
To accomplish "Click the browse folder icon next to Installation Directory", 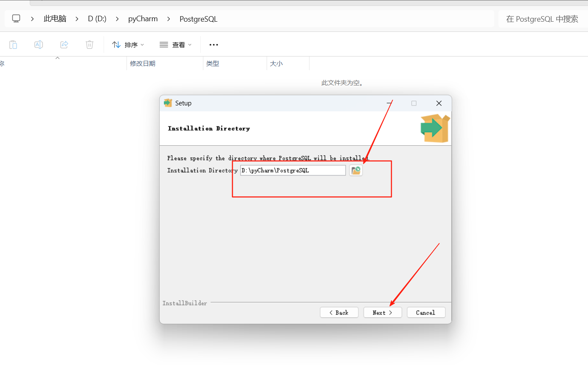I will pos(356,170).
